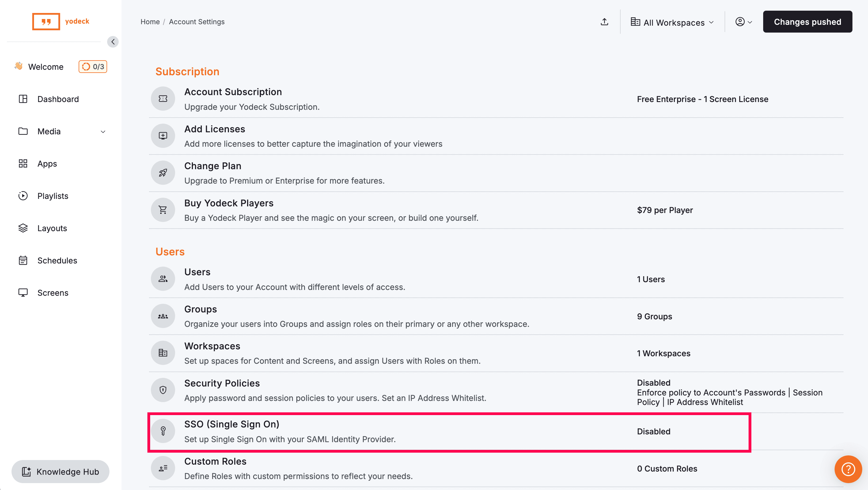Click the Custom Roles icon
The width and height of the screenshot is (868, 490).
(x=163, y=468)
